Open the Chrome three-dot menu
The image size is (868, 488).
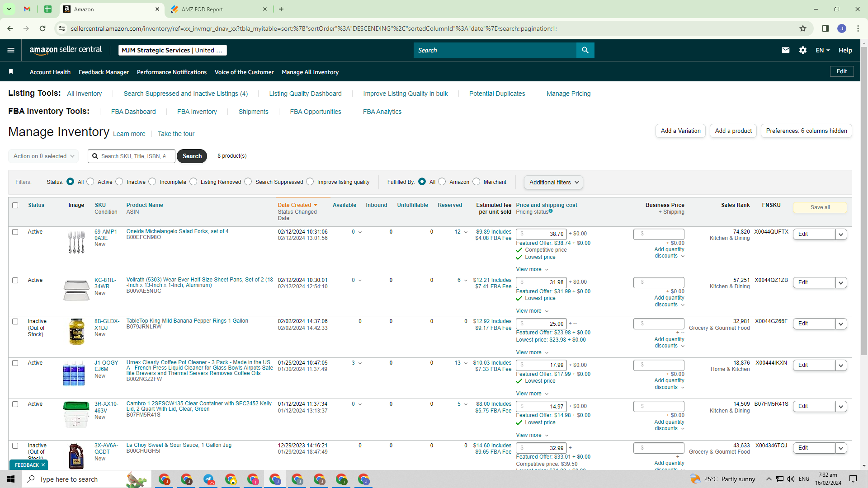858,28
